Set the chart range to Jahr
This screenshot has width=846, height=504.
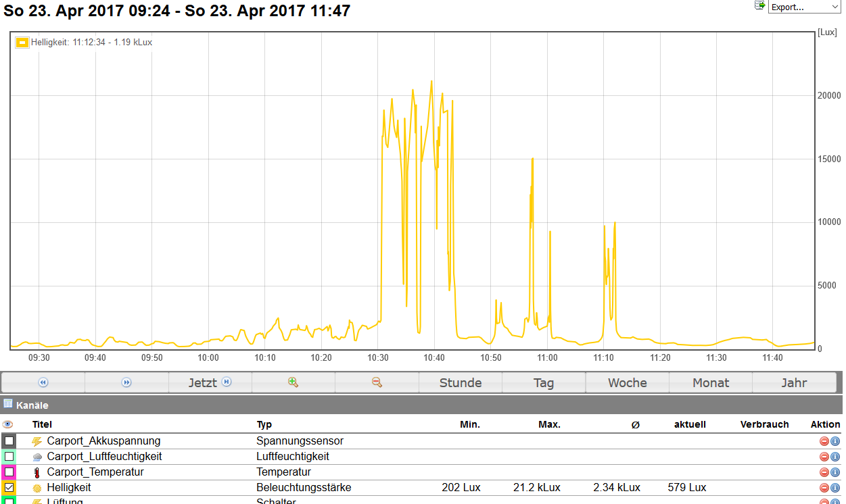point(794,382)
